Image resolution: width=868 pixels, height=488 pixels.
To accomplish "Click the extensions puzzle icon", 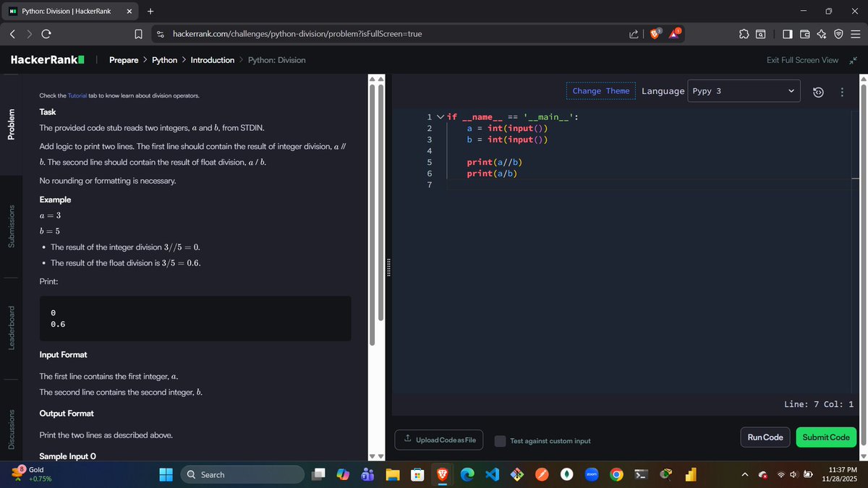I will 744,33.
